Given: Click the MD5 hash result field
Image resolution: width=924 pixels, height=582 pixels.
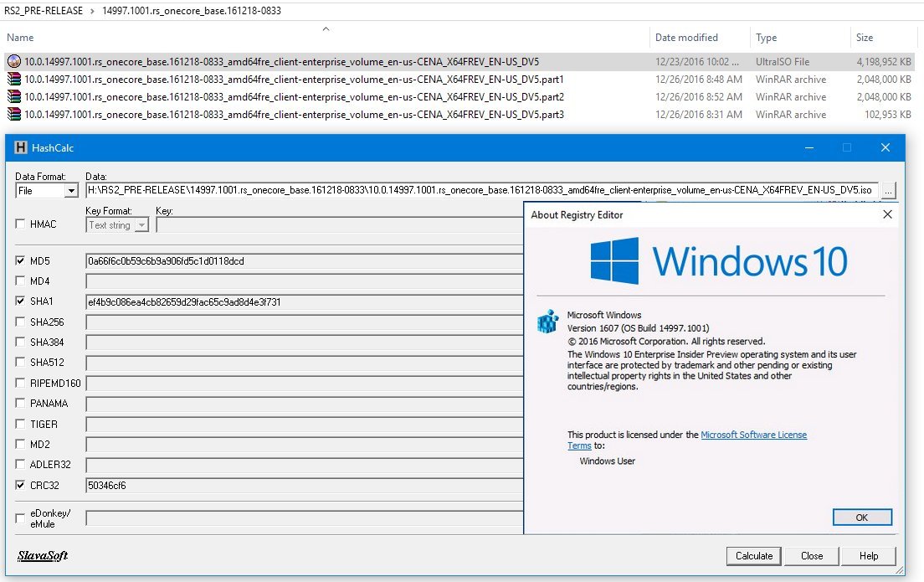Looking at the screenshot, I should coord(304,261).
